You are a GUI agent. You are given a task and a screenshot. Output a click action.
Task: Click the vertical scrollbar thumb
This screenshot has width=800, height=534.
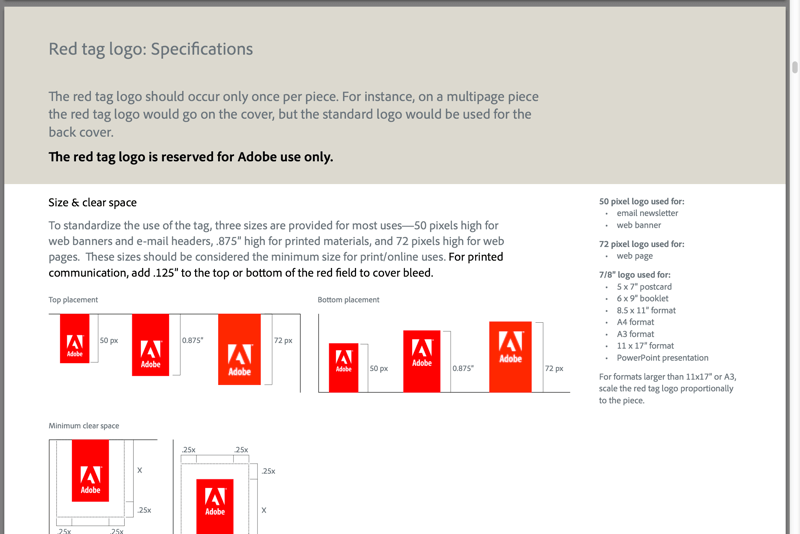click(x=795, y=68)
